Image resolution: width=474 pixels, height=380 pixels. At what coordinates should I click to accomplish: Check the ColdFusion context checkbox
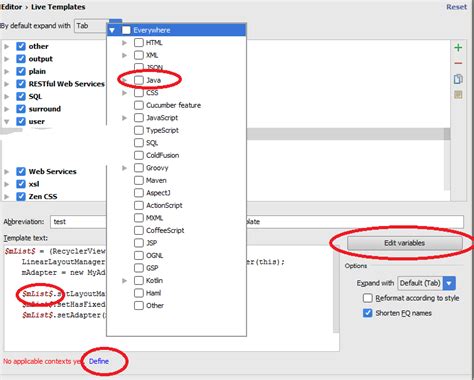[139, 155]
